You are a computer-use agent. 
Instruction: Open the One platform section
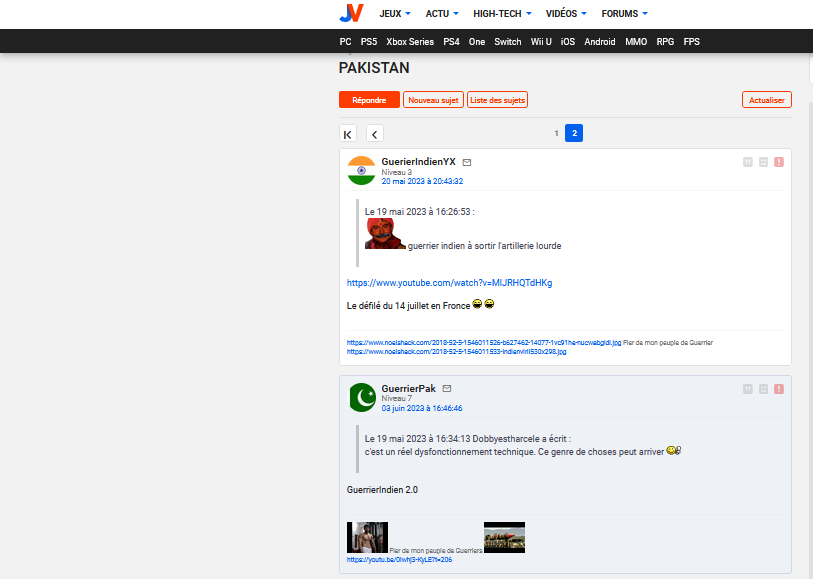coord(476,42)
